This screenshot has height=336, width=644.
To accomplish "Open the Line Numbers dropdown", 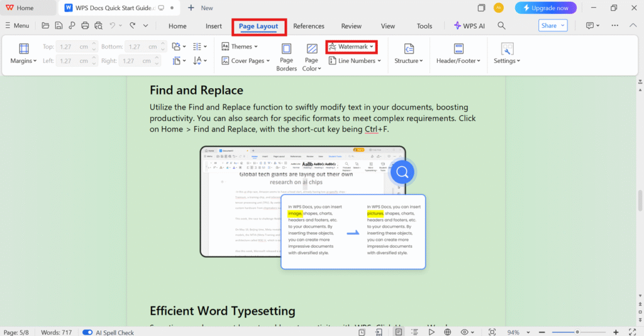I will (355, 61).
